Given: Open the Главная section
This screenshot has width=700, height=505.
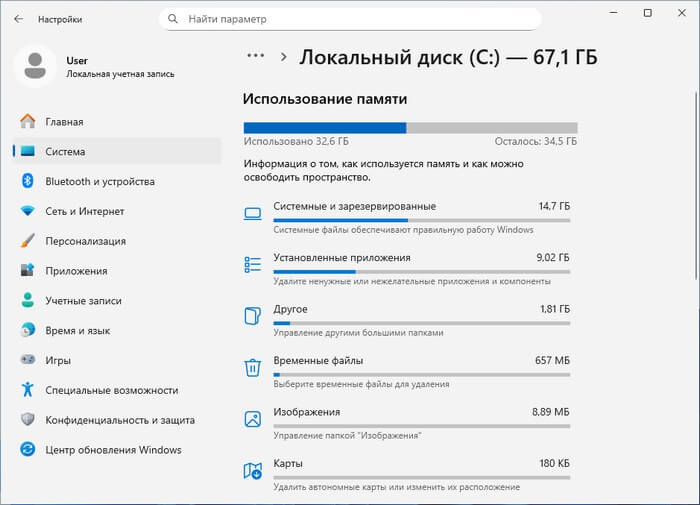Looking at the screenshot, I should pos(64,122).
